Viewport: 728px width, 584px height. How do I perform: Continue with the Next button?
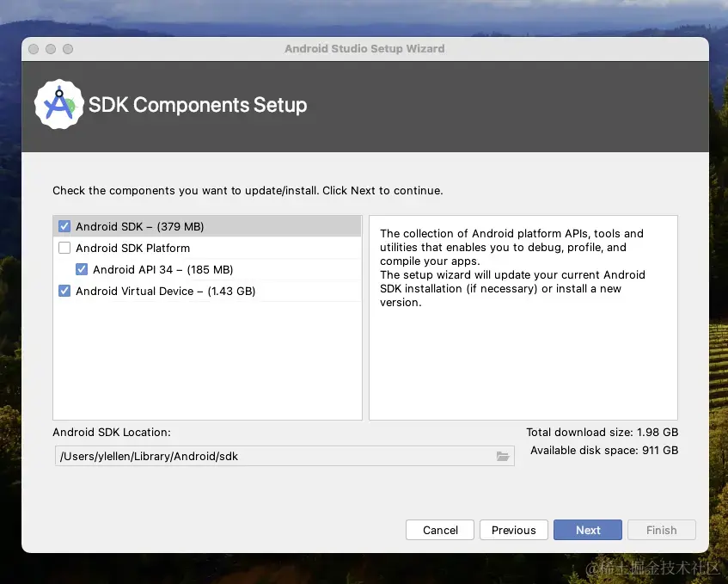coord(588,530)
